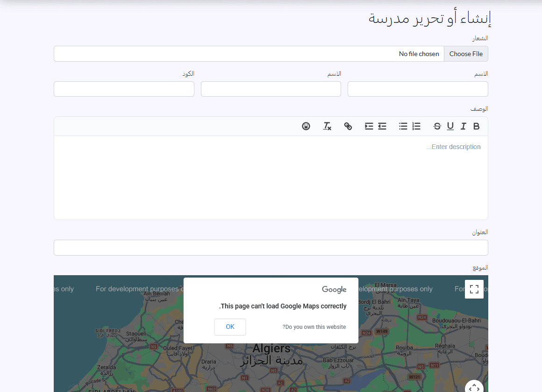Toggle underline formatting in description toolbar
This screenshot has width=542, height=392.
click(450, 126)
